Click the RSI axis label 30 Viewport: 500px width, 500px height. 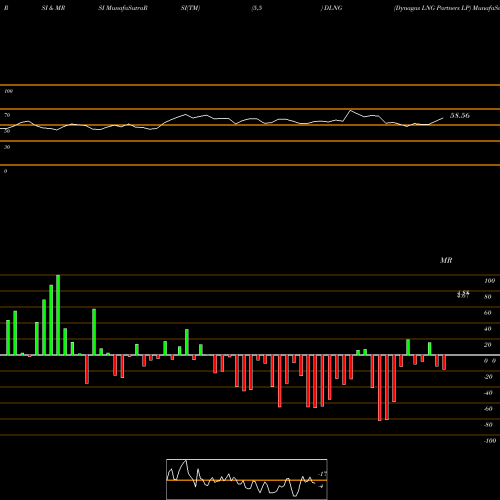click(7, 147)
